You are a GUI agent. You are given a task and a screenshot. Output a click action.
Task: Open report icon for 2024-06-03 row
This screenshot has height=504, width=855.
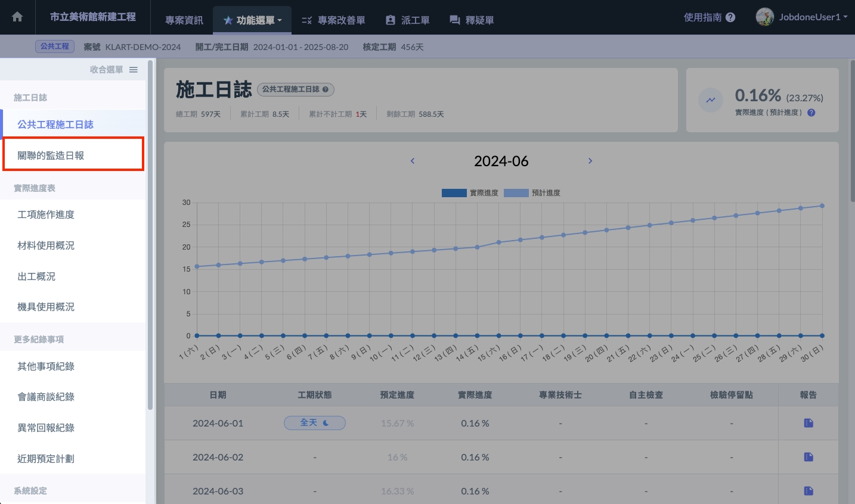pos(808,491)
